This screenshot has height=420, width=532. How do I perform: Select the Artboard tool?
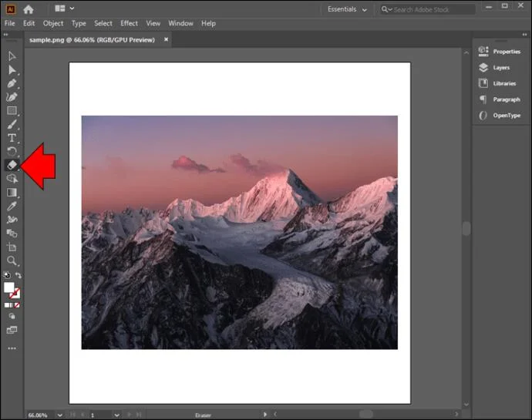pos(12,247)
